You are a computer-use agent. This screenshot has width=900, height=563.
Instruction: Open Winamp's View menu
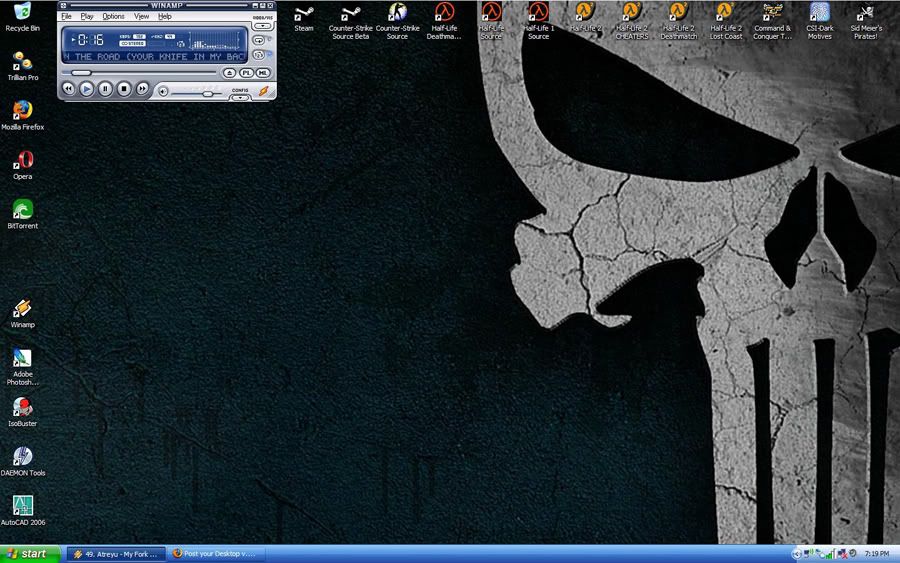[x=141, y=16]
